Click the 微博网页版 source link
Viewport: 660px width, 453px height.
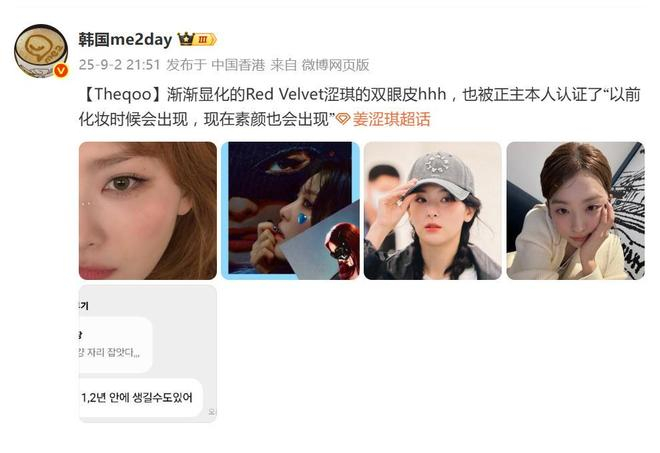click(x=335, y=65)
